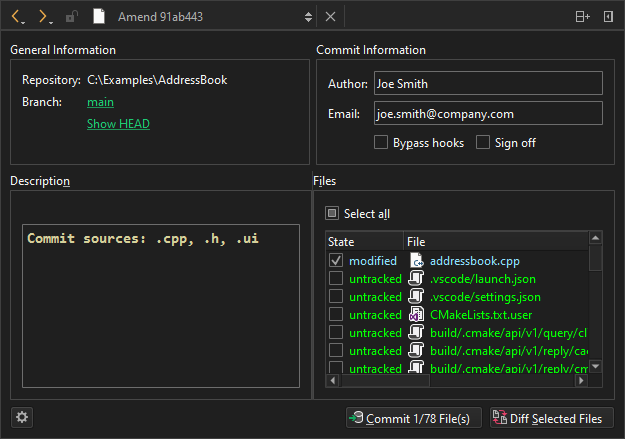
Task: Open the Amend 91ab443 document dropdown
Action: click(x=308, y=17)
